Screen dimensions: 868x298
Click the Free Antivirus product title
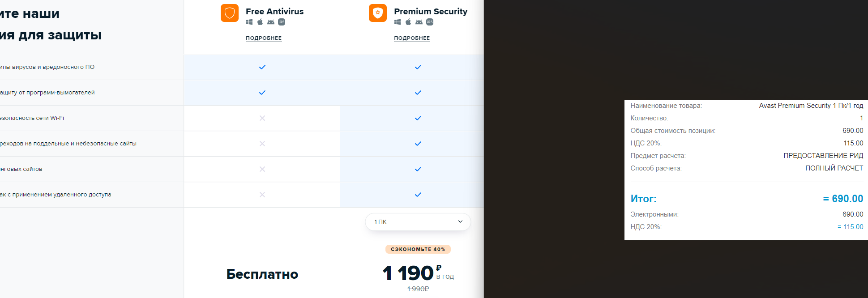[274, 11]
